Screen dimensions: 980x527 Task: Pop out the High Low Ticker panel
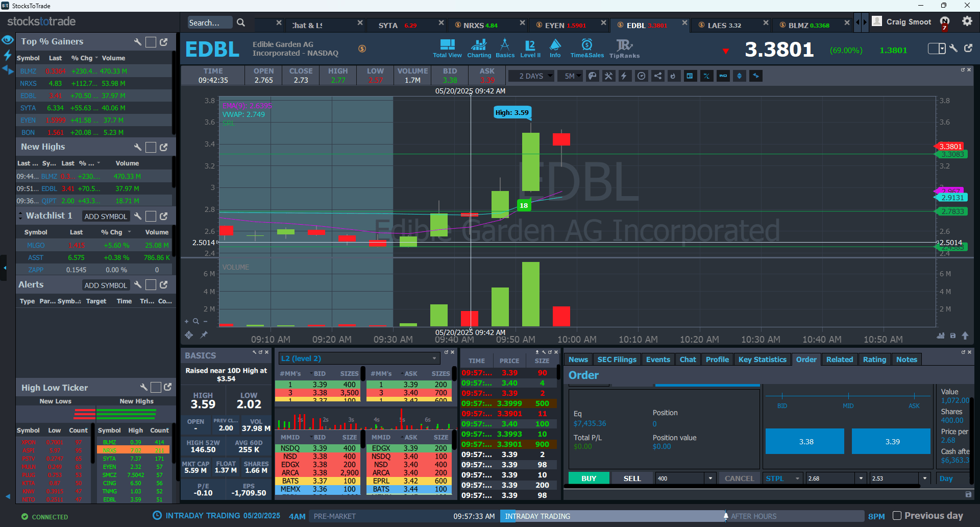(168, 387)
